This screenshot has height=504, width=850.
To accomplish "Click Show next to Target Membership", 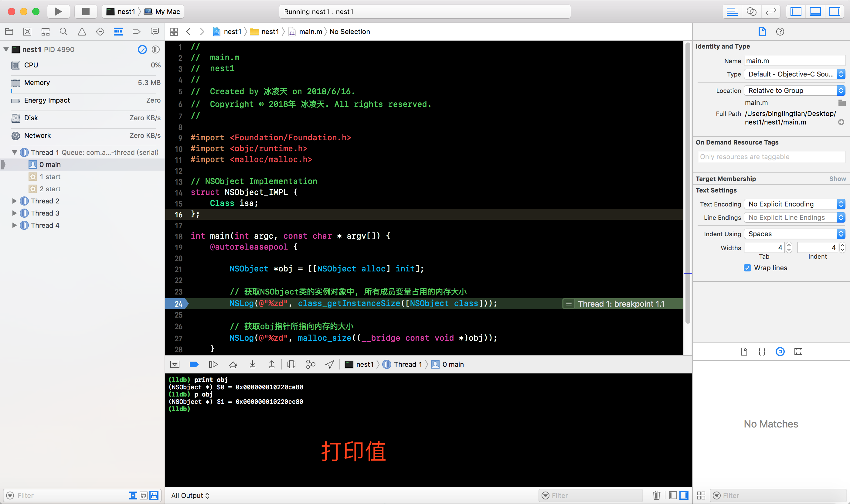I will 837,179.
